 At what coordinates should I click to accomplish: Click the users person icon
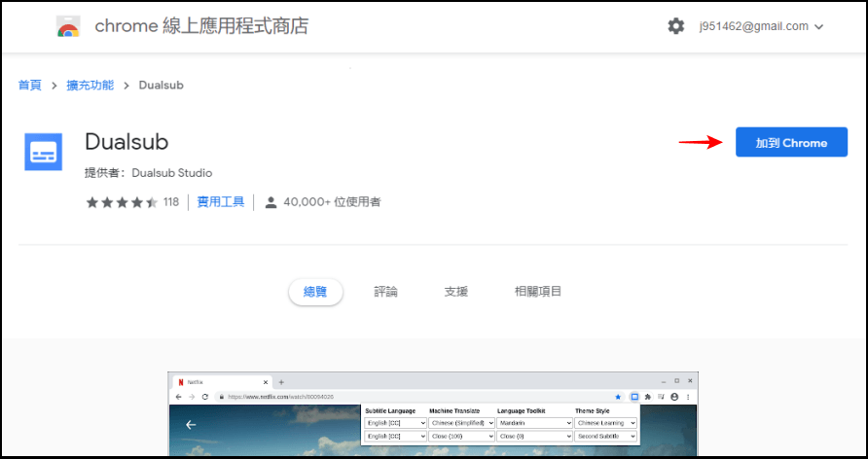tap(271, 202)
